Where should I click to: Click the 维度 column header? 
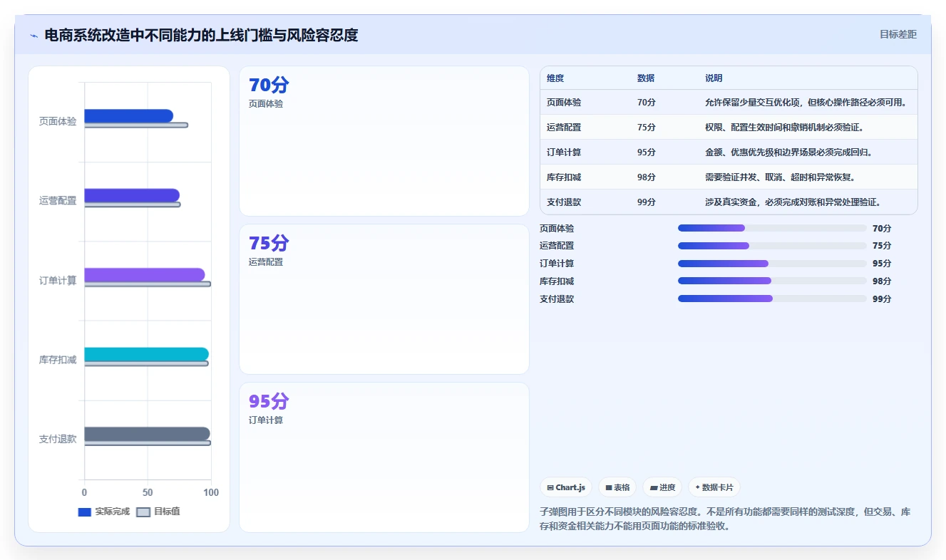coord(555,78)
